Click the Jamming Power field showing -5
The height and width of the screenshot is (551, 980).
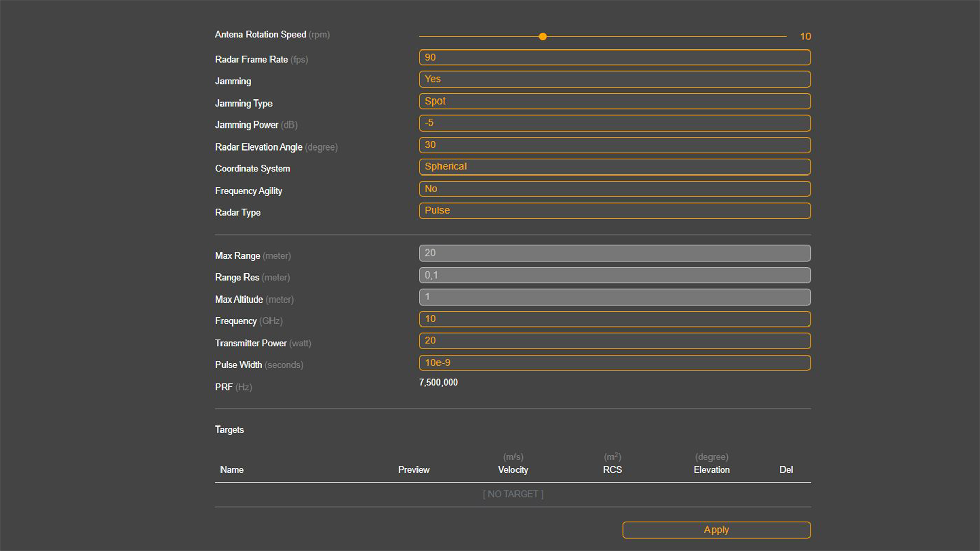click(614, 123)
